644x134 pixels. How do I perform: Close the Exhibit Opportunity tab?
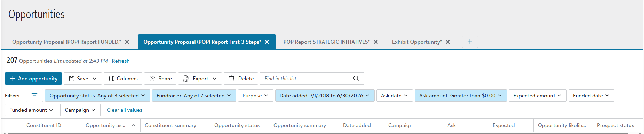click(x=448, y=42)
